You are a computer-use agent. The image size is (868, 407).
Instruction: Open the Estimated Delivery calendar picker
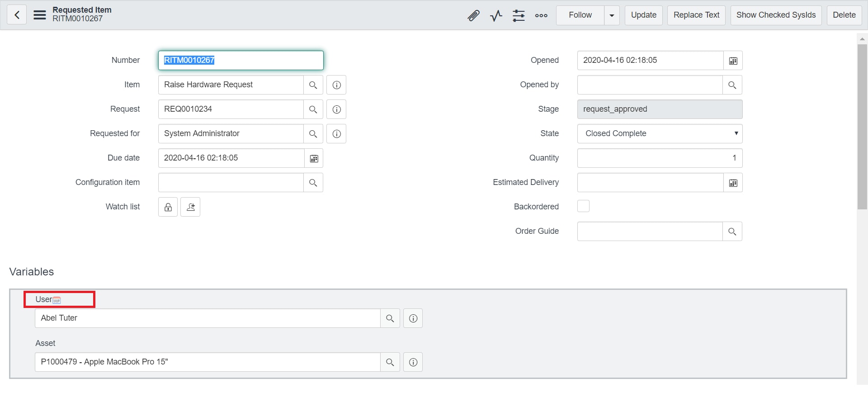(x=733, y=182)
